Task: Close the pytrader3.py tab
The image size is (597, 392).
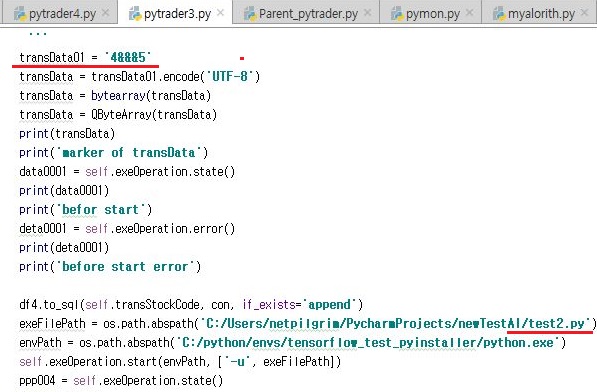Action: pos(220,13)
